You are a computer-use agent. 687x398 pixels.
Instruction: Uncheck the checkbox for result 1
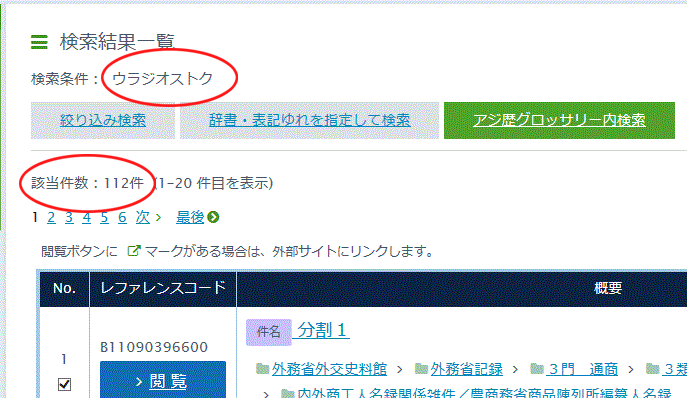coord(64,384)
